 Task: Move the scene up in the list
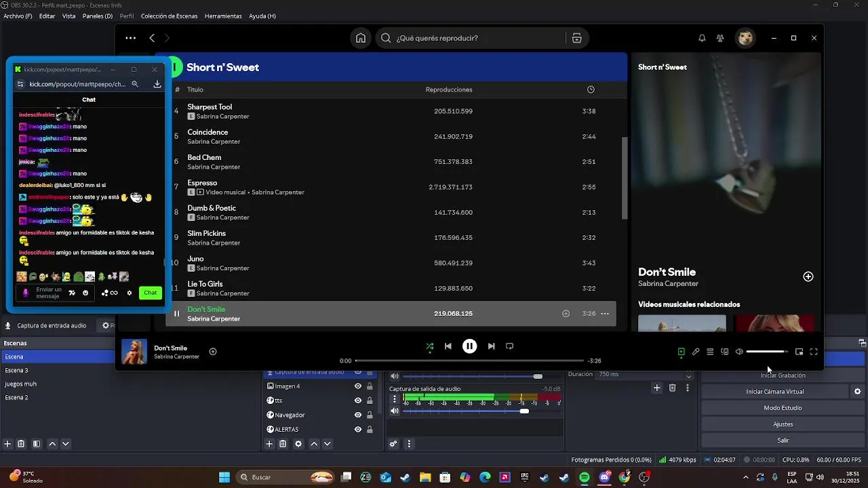tap(52, 444)
